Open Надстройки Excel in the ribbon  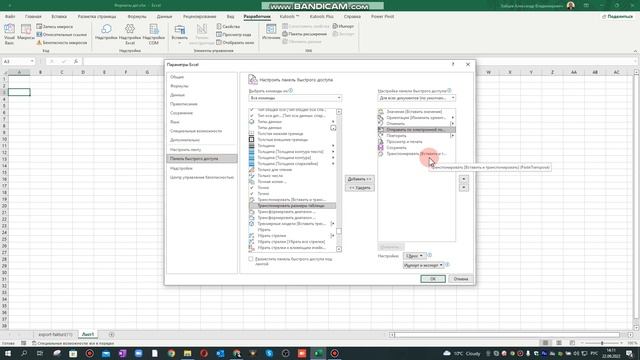pos(130,34)
